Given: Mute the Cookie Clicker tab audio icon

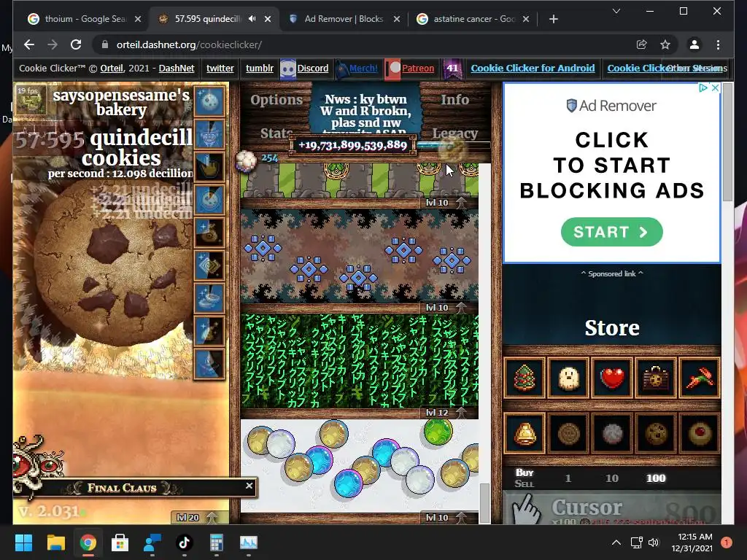Looking at the screenshot, I should pyautogui.click(x=252, y=18).
